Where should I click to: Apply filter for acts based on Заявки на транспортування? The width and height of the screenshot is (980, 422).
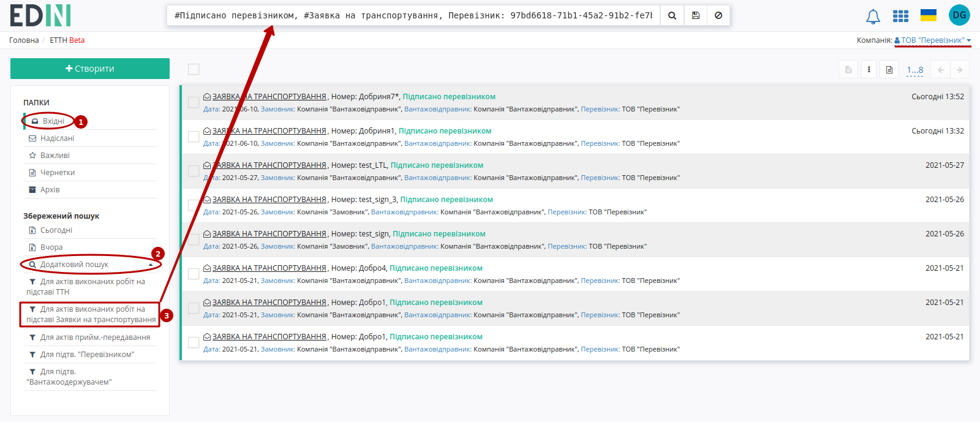pos(90,314)
